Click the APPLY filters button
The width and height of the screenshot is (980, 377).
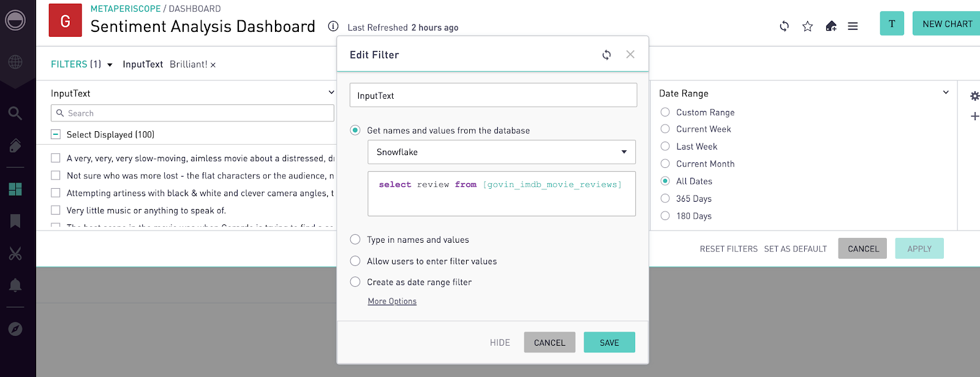click(x=919, y=248)
